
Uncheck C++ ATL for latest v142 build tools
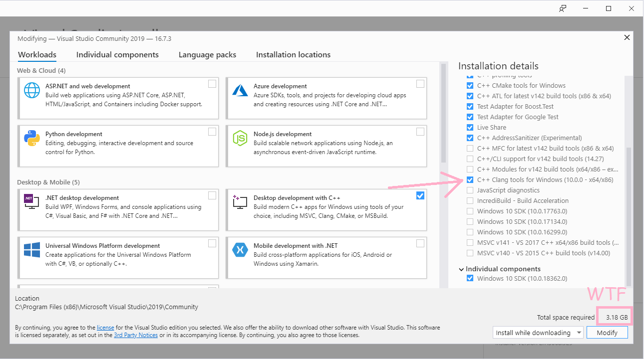(x=470, y=96)
